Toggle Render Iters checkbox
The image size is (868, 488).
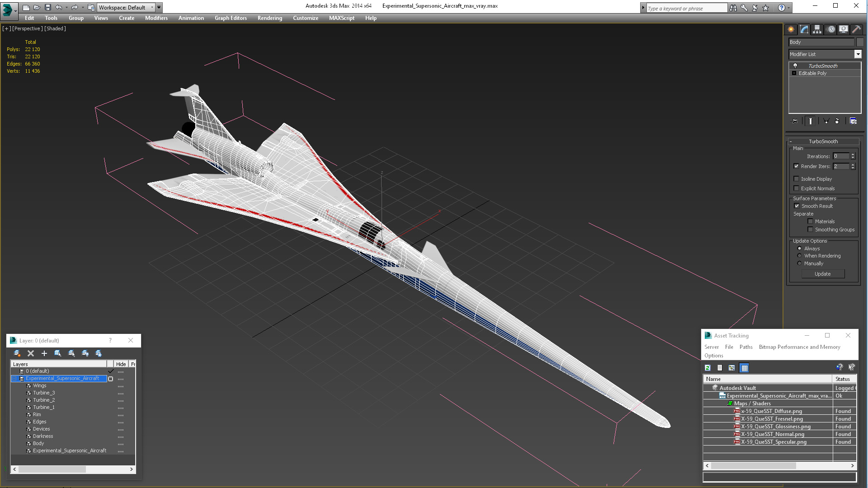(x=797, y=166)
